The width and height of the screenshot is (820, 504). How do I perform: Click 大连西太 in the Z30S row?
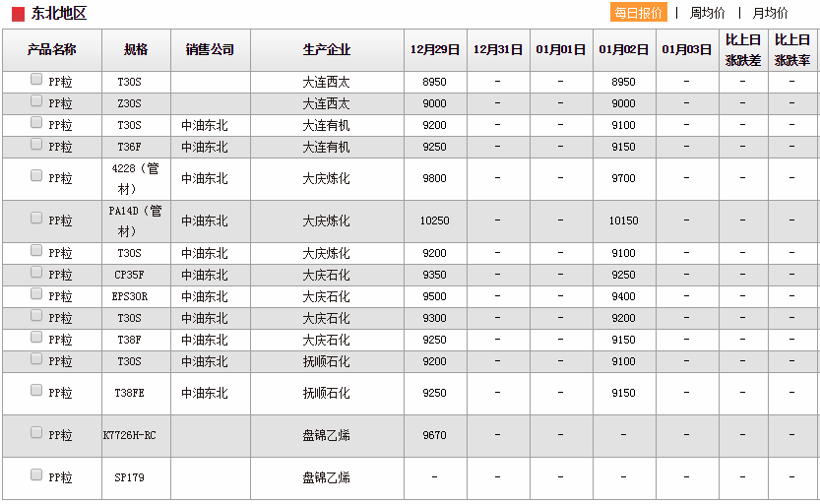(327, 104)
